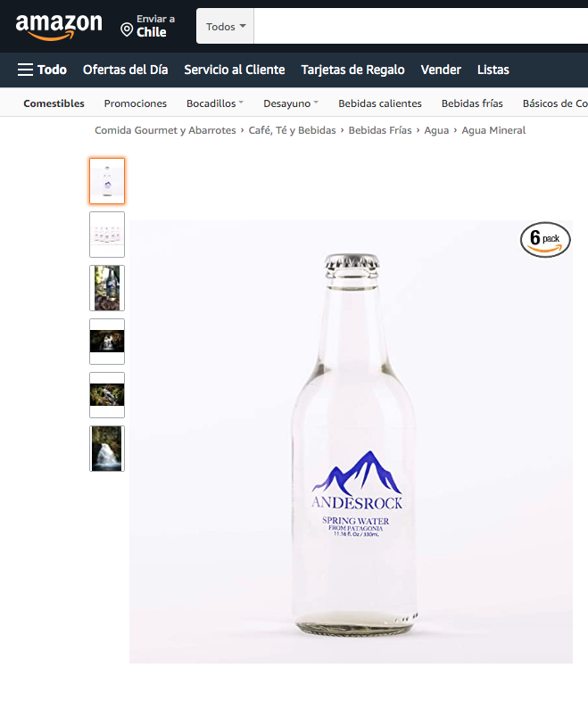Select the Bebidas frías tab
The height and width of the screenshot is (701, 588).
point(472,103)
